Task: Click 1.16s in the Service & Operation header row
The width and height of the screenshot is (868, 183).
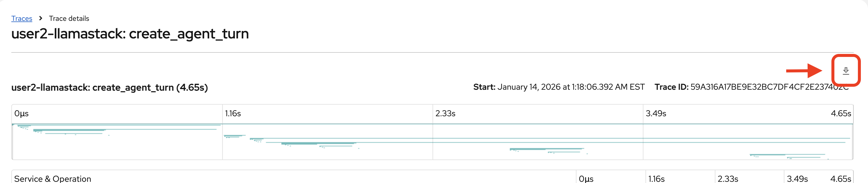Action: pos(657,179)
